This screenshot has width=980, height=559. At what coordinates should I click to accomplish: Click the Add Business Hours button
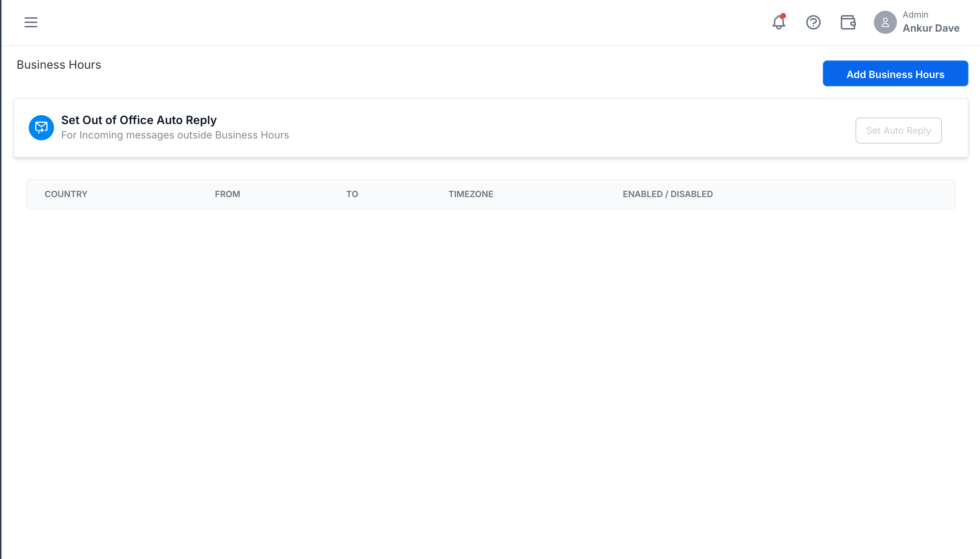pos(895,74)
